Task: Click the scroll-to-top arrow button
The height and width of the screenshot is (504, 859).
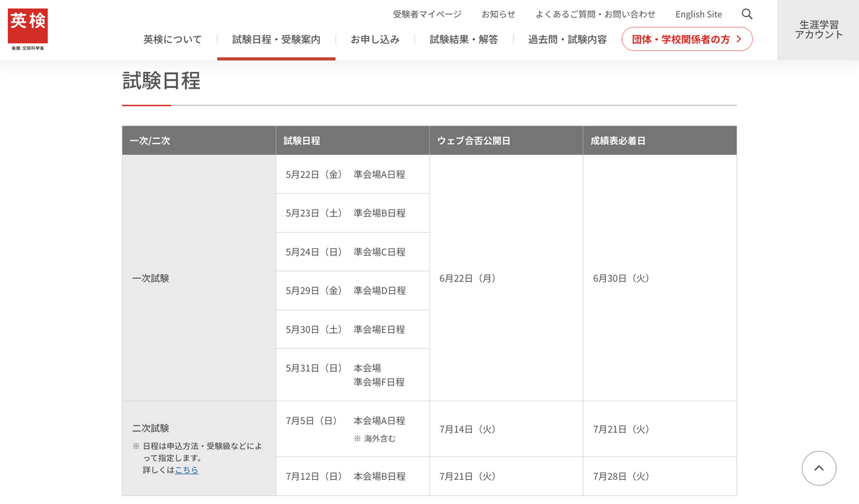Action: [819, 468]
